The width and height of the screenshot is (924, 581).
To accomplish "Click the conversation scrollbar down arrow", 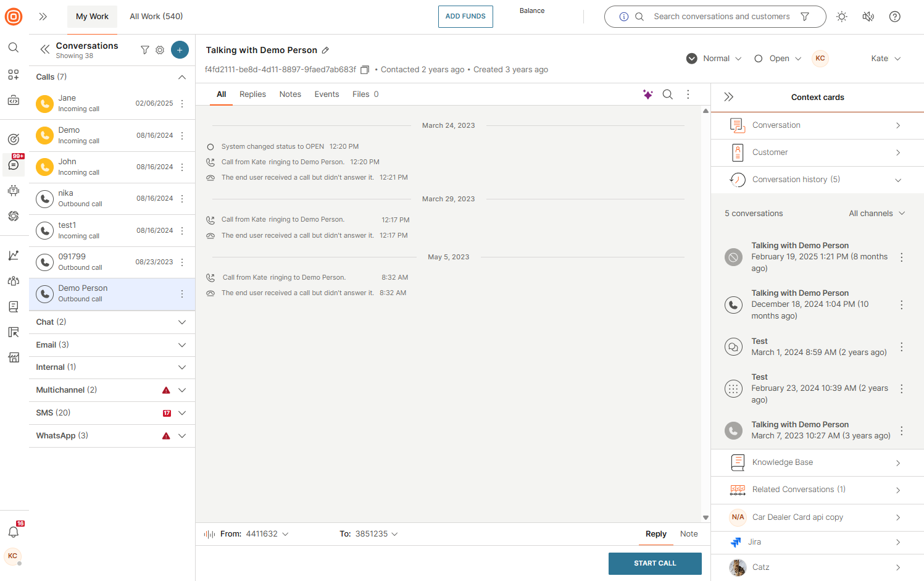I will [705, 518].
